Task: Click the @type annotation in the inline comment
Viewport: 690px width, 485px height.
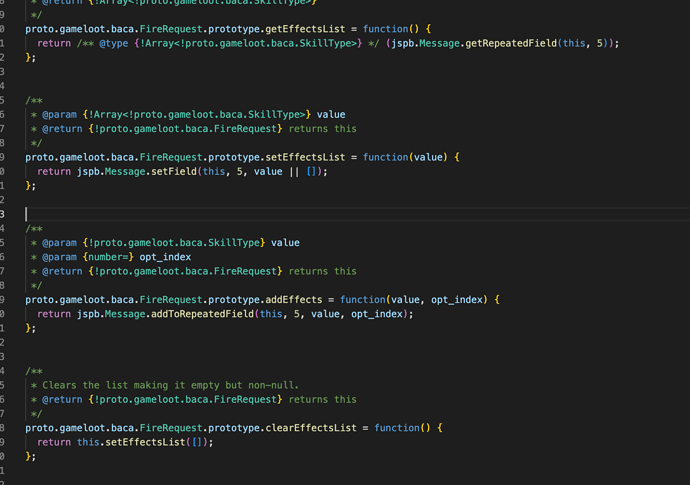Action: tap(114, 43)
